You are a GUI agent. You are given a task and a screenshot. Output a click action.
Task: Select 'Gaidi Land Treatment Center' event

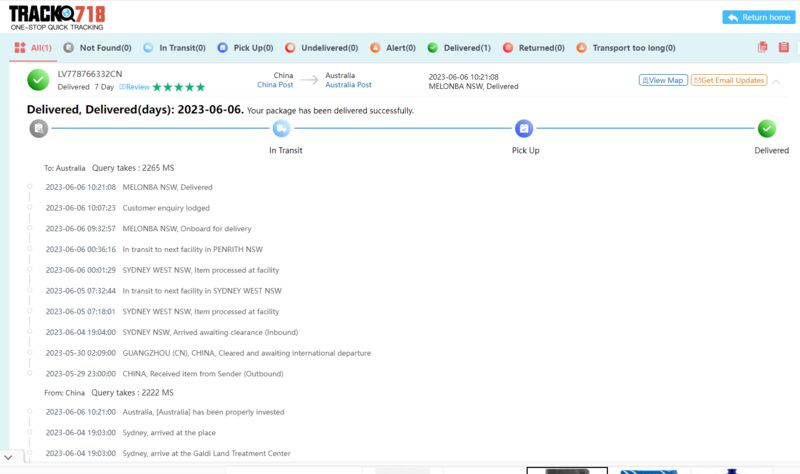[x=168, y=453]
